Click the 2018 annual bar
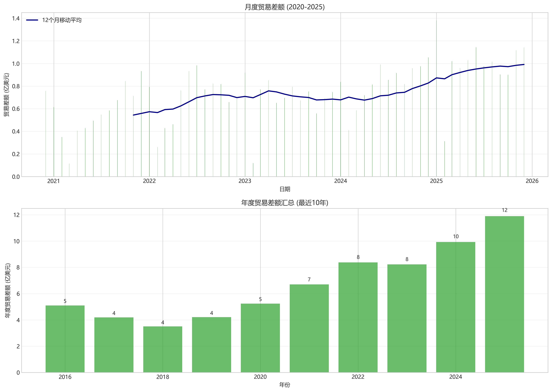Viewport: 552px width, 392px height. [x=163, y=349]
